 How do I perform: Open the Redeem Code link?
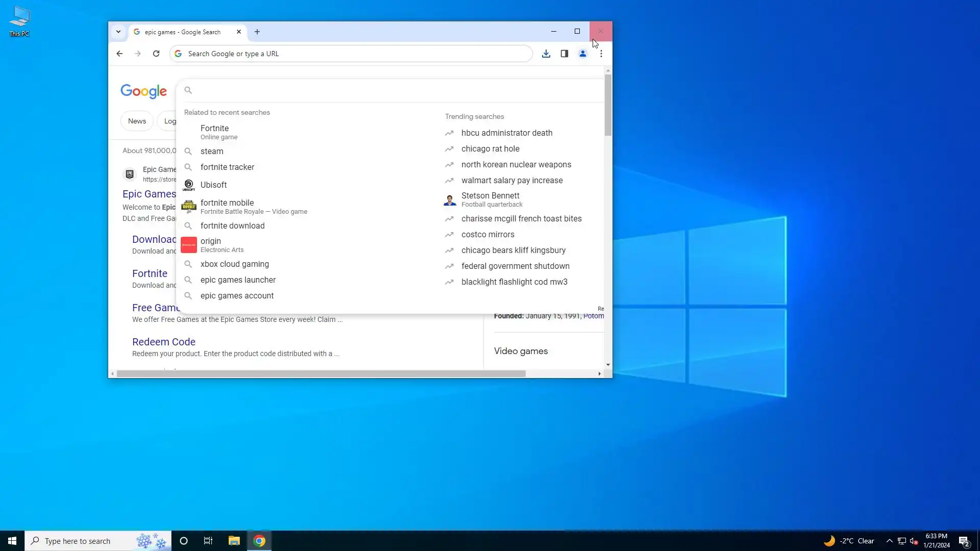click(163, 342)
